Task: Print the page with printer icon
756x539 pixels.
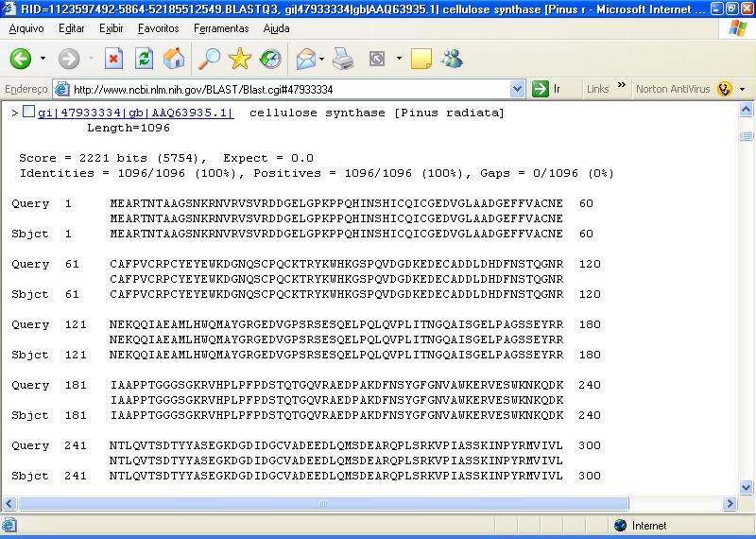Action: (x=343, y=59)
